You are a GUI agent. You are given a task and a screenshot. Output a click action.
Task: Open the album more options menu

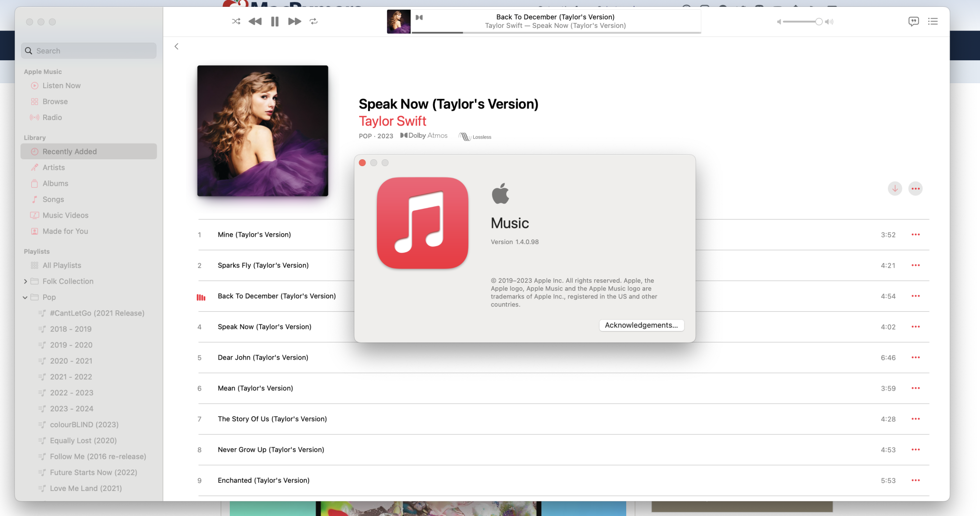915,189
